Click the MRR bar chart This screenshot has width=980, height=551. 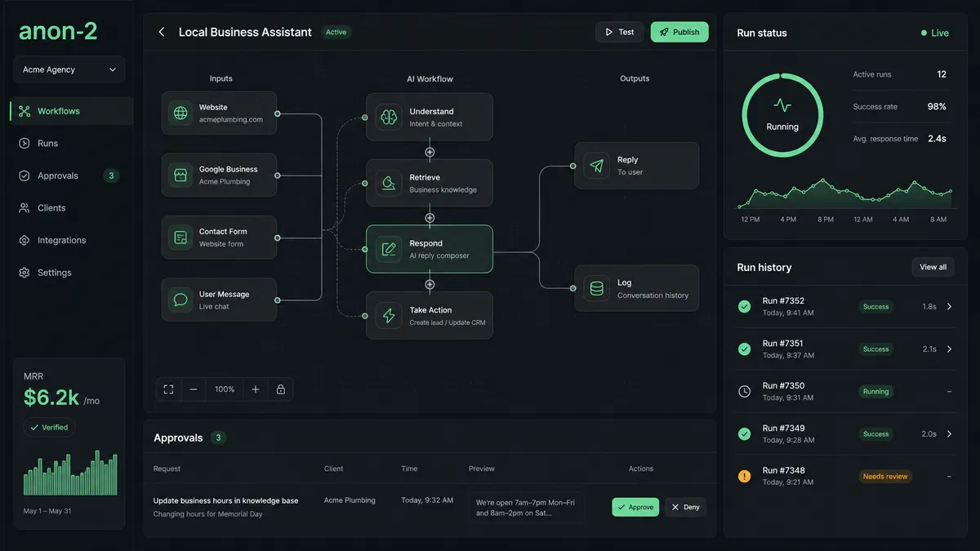click(70, 473)
